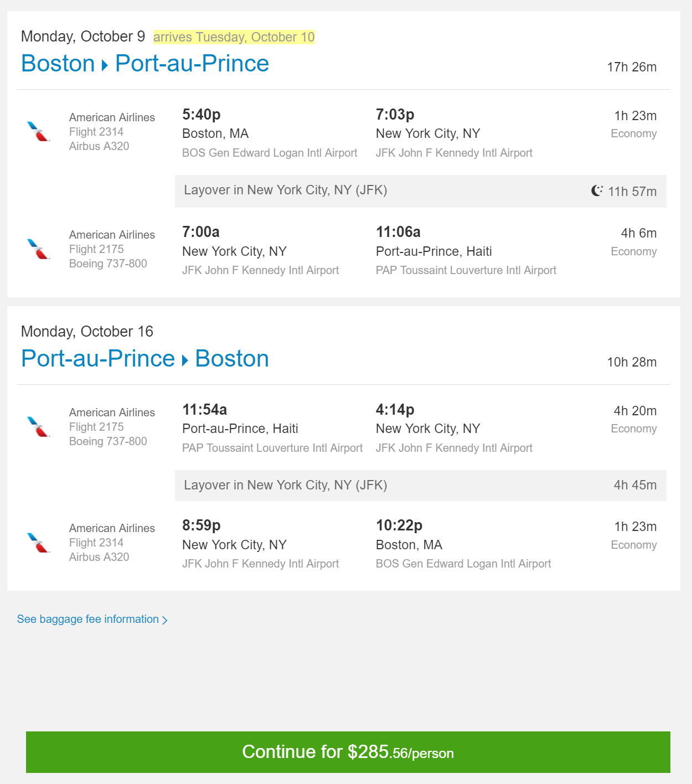Click American Airlines logo beside 8:59p departure
Image resolution: width=692 pixels, height=784 pixels.
click(38, 543)
